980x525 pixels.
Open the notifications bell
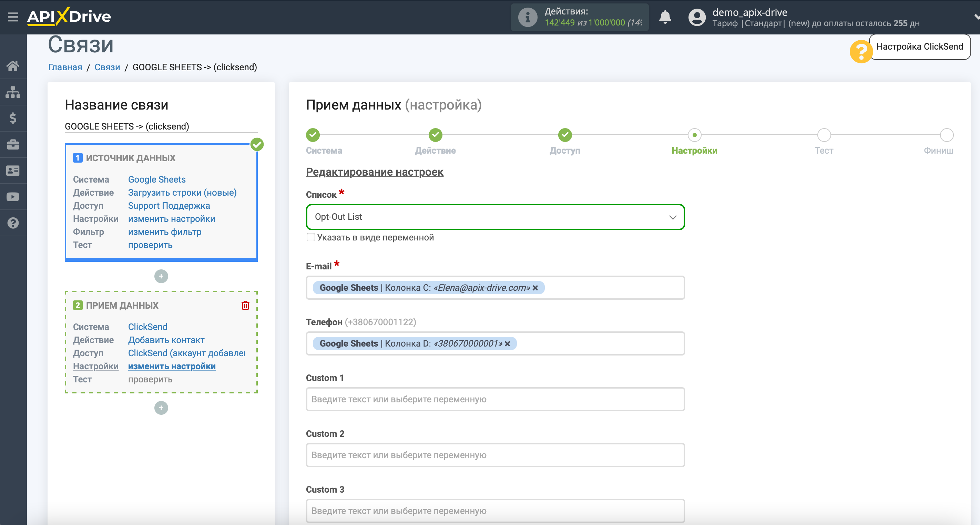tap(665, 17)
